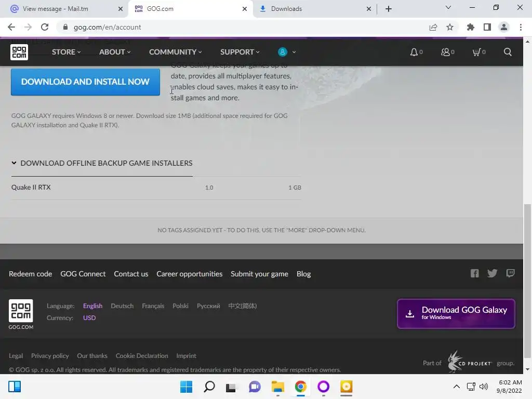Open the Chrome profile icon

[504, 27]
